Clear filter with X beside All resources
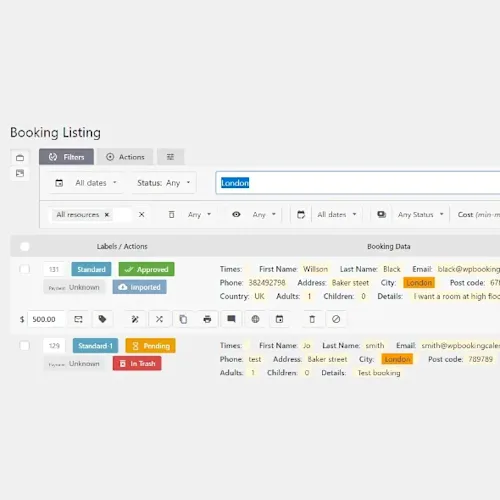Image resolution: width=500 pixels, height=500 pixels. point(142,214)
